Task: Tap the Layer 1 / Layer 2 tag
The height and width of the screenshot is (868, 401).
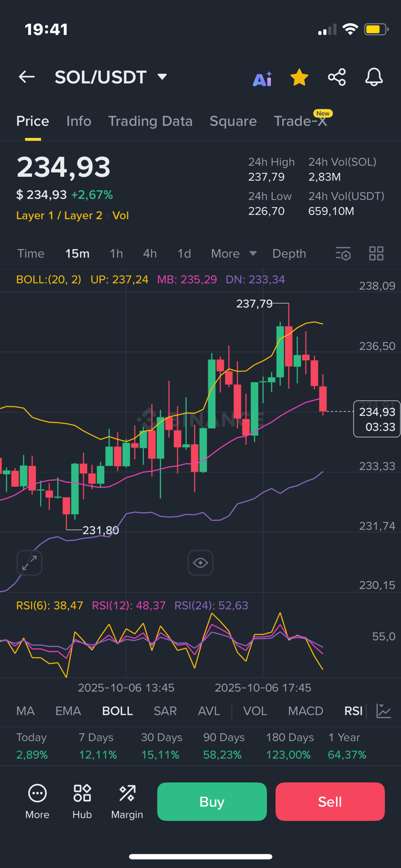Action: [x=59, y=215]
